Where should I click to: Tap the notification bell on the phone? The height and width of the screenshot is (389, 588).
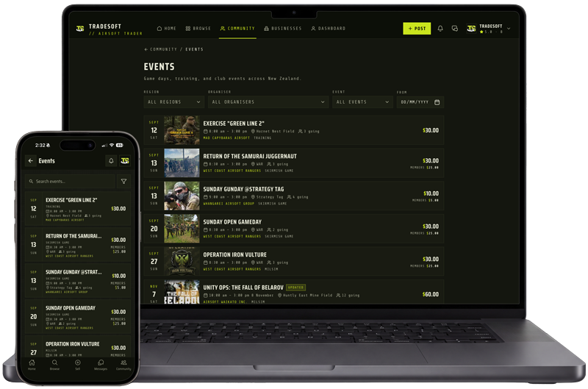coord(111,161)
